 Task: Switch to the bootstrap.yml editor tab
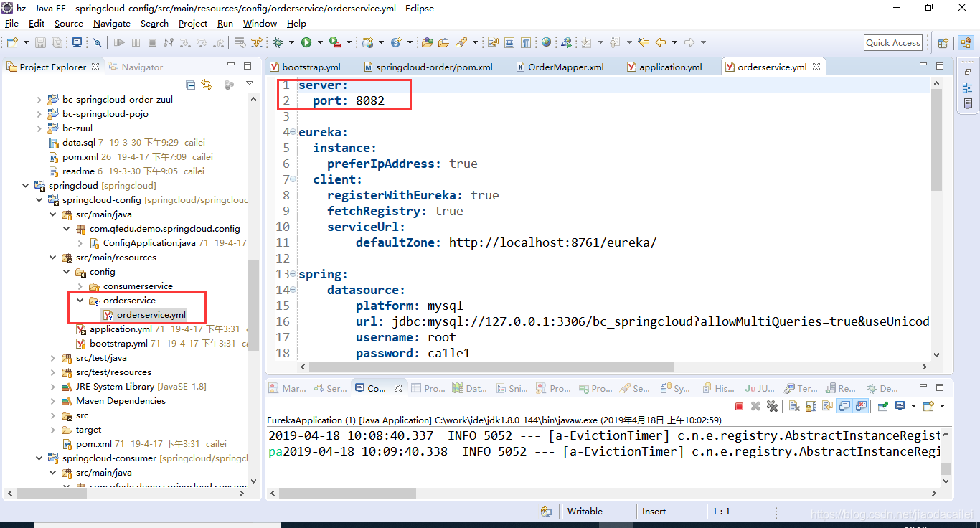(x=305, y=67)
